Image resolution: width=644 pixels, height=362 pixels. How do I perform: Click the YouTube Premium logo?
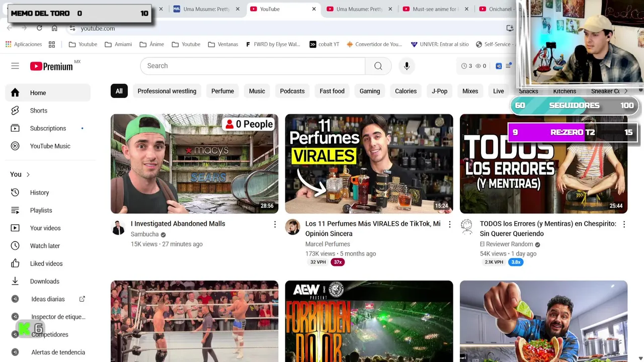click(51, 66)
